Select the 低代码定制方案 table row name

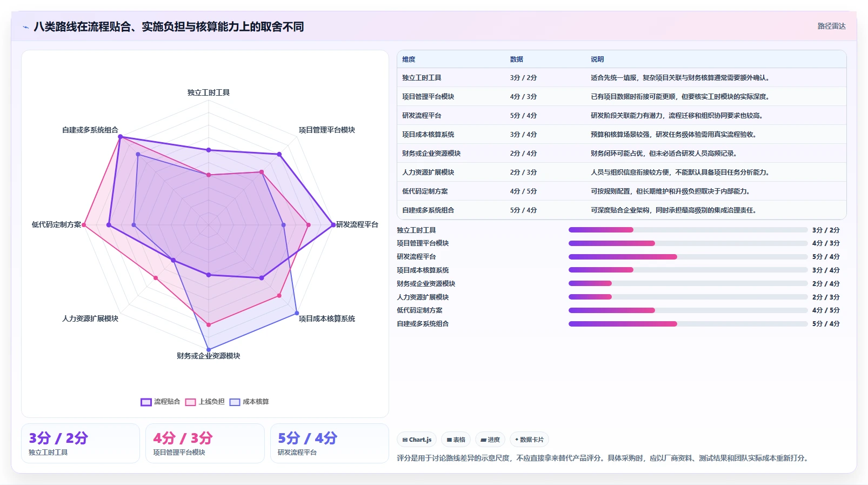pyautogui.click(x=425, y=191)
